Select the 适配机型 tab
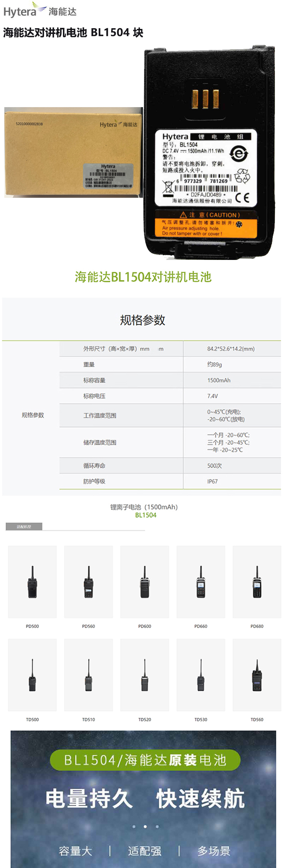Screen dimensions: 286x868 (x=24, y=527)
